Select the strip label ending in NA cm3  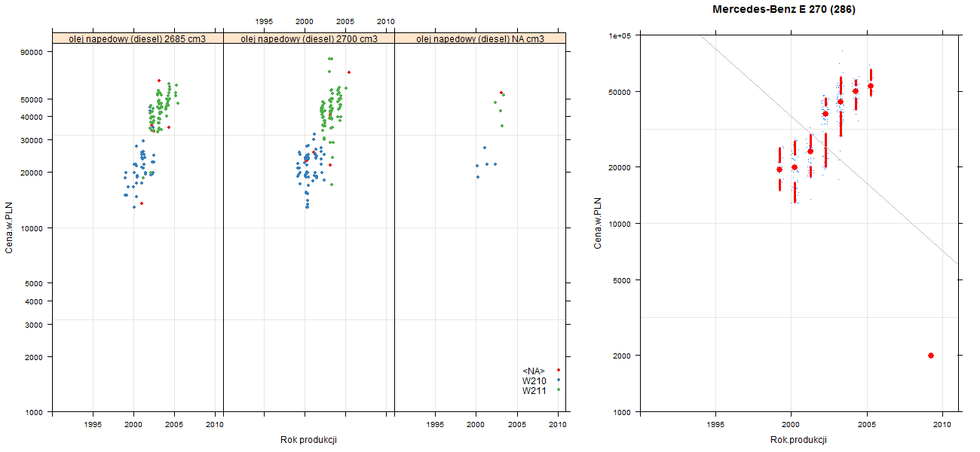click(480, 38)
